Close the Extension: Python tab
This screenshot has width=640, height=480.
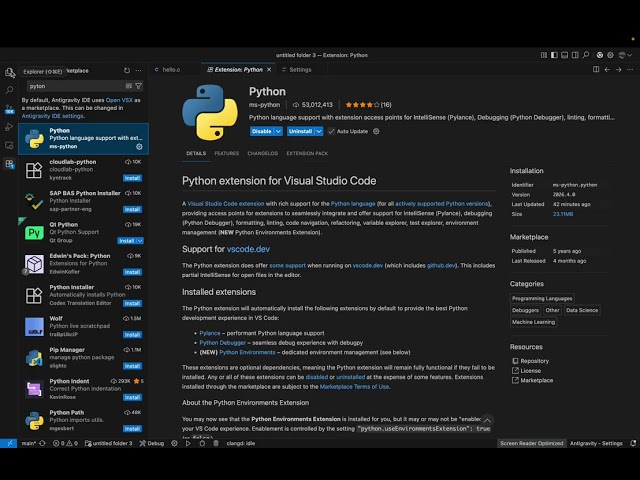[x=269, y=70]
